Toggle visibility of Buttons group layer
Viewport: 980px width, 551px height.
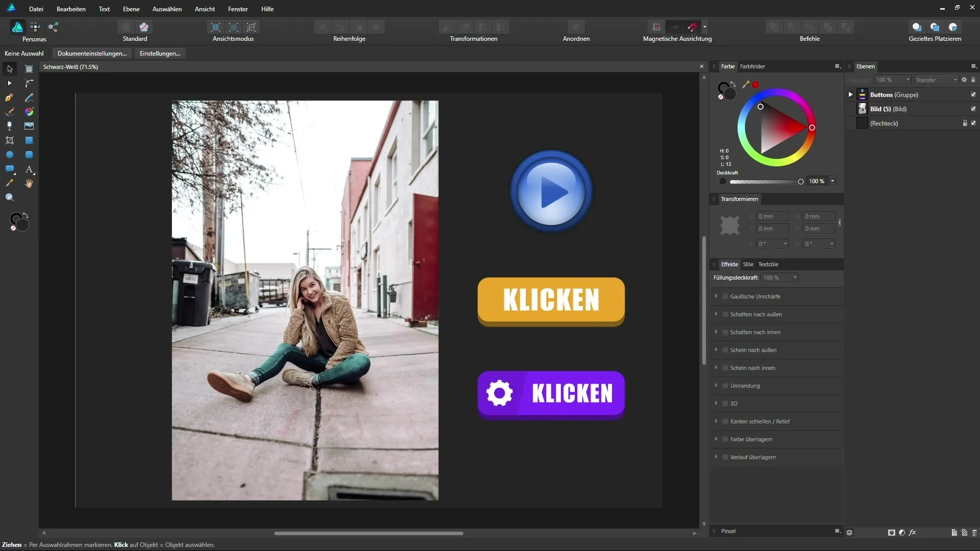pyautogui.click(x=973, y=94)
